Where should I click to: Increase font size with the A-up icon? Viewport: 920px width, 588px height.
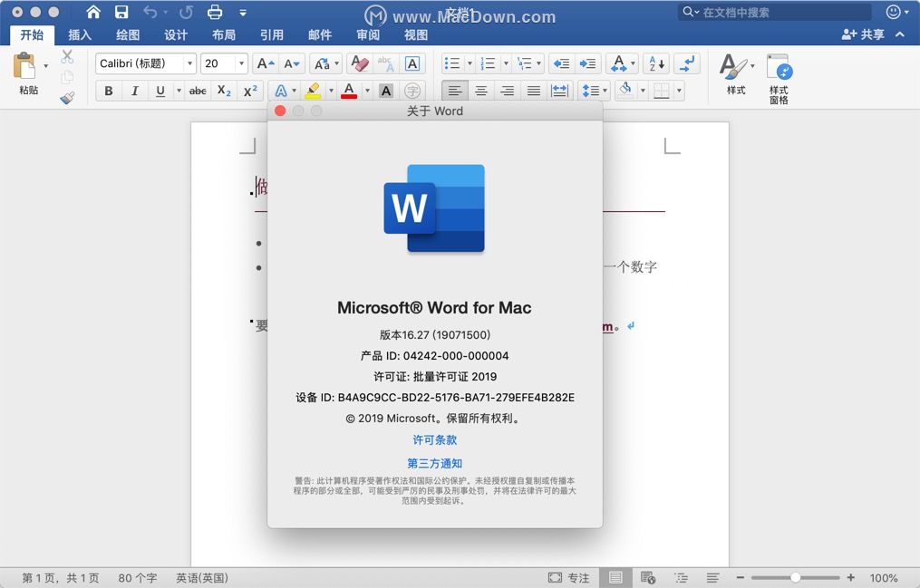point(266,63)
